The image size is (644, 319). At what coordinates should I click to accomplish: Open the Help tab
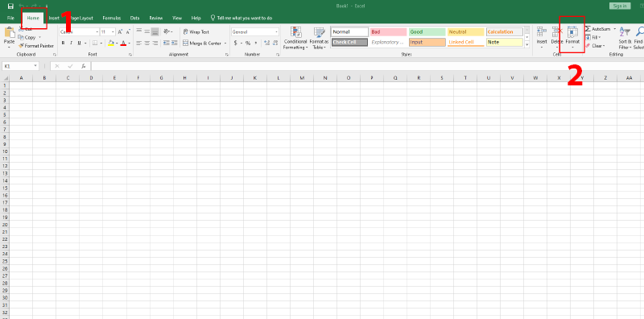click(x=196, y=18)
